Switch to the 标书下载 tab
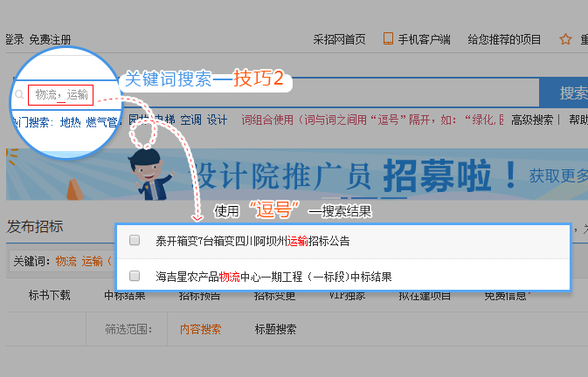 point(50,295)
